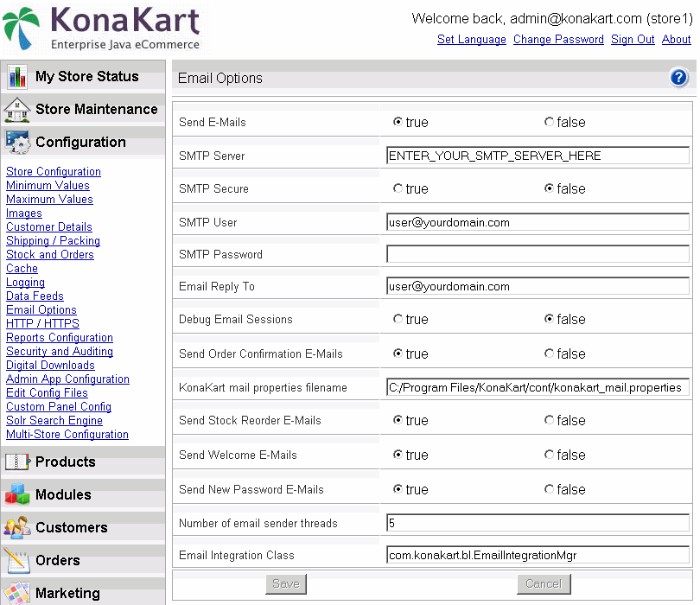Set SMTP Secure to true
The image size is (700, 605).
pyautogui.click(x=398, y=188)
